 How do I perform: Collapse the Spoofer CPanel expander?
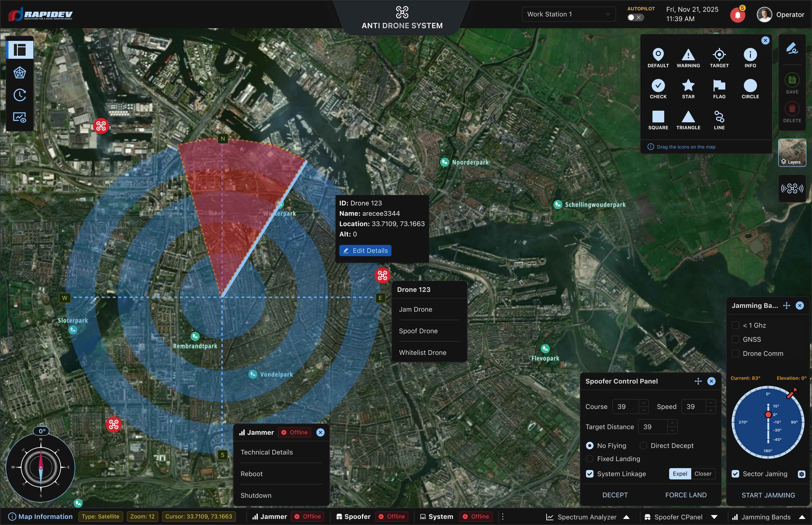(714, 517)
